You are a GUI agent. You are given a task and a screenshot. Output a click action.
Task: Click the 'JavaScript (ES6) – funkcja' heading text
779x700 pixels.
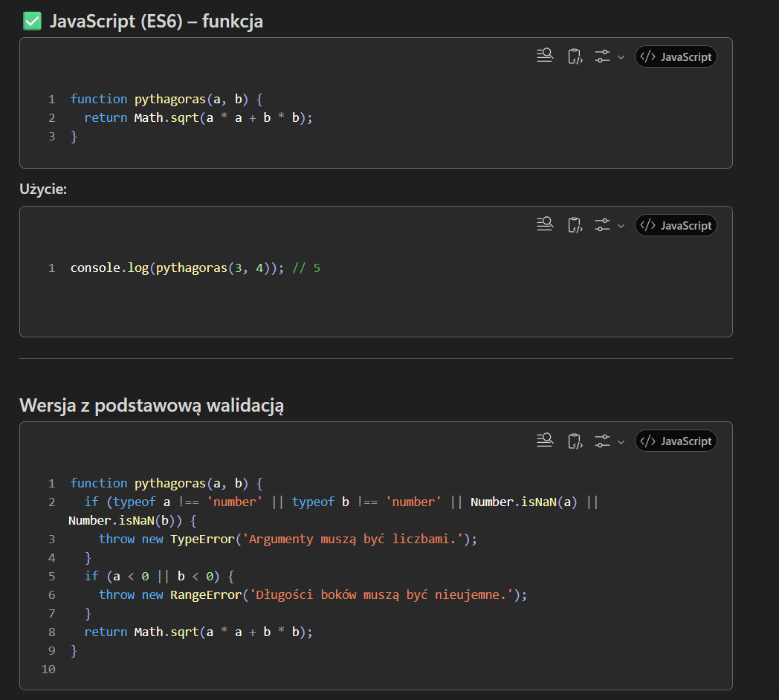pyautogui.click(x=156, y=22)
